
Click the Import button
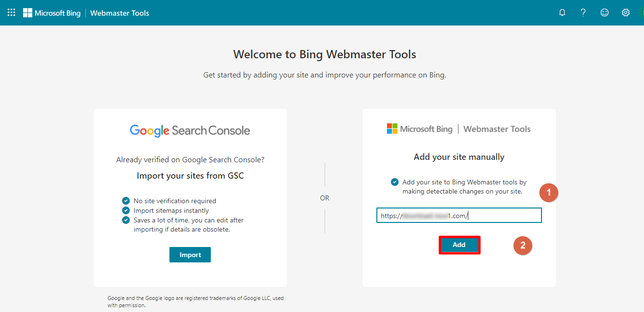pos(190,255)
